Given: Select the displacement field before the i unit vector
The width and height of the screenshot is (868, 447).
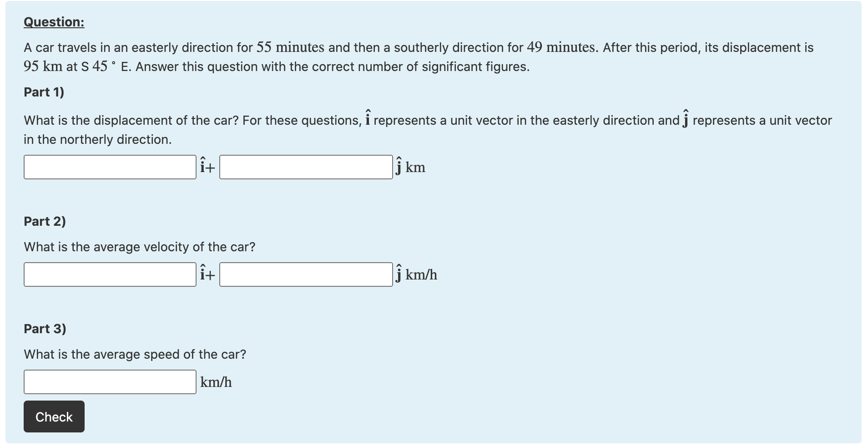Looking at the screenshot, I should point(110,167).
